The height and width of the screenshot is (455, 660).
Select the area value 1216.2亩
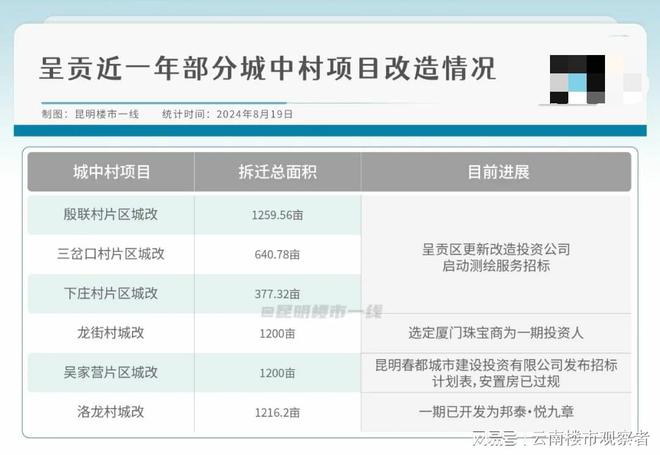coord(277,412)
